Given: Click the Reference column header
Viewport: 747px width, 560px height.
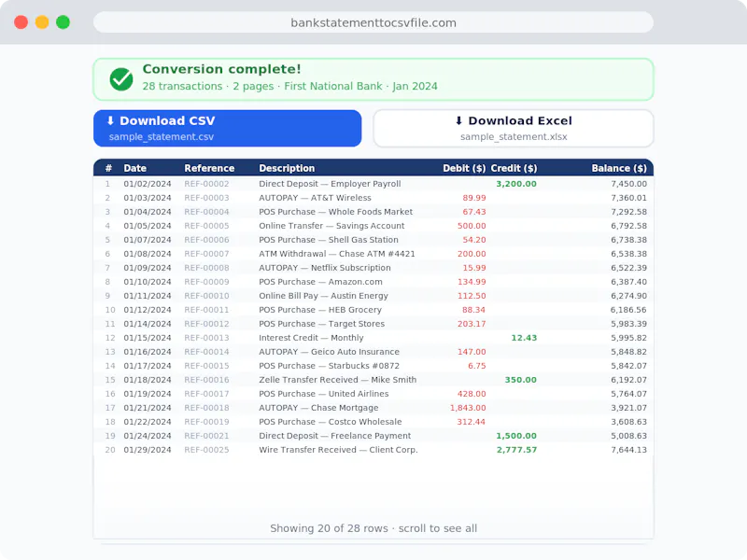Looking at the screenshot, I should 209,168.
